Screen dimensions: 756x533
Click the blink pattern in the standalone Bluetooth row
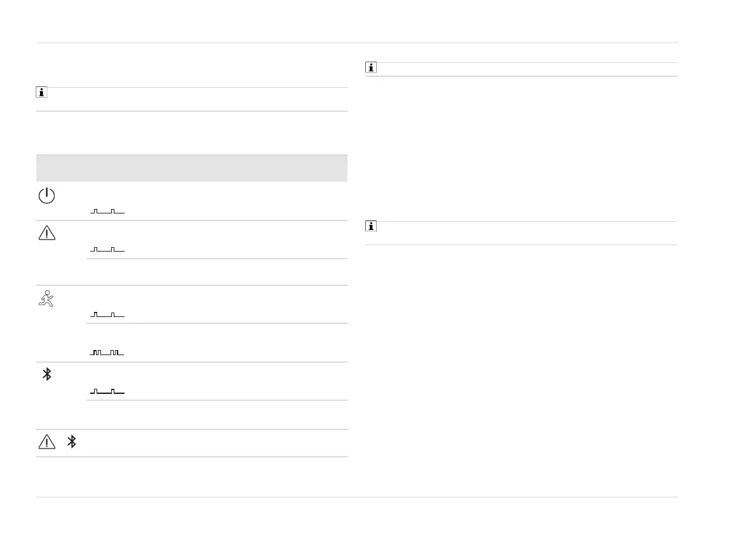pos(107,391)
